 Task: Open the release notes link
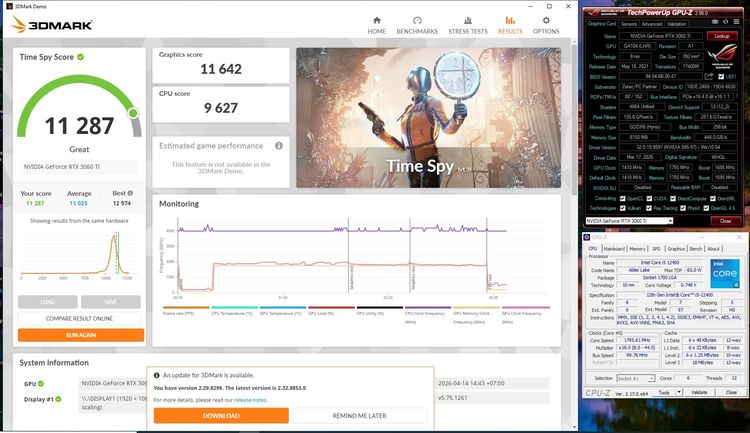tap(251, 400)
